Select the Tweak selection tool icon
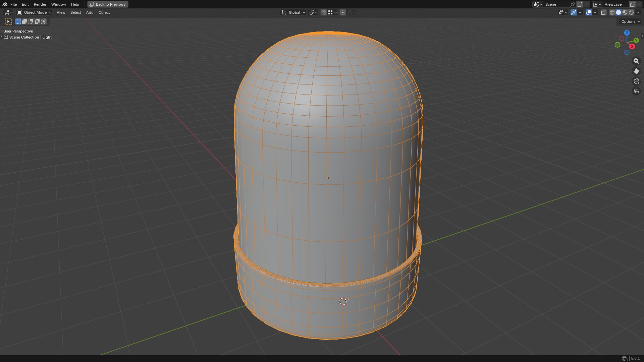This screenshot has height=362, width=644. click(9, 21)
